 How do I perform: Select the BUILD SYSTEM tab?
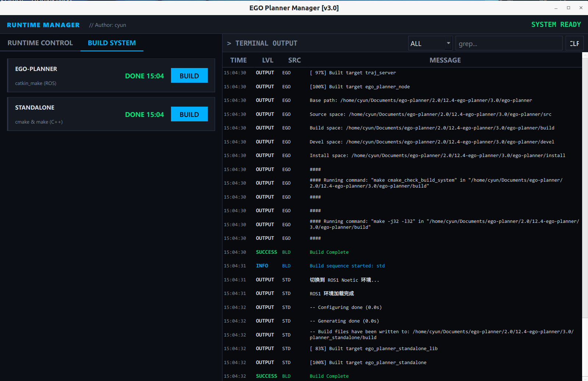click(x=112, y=43)
